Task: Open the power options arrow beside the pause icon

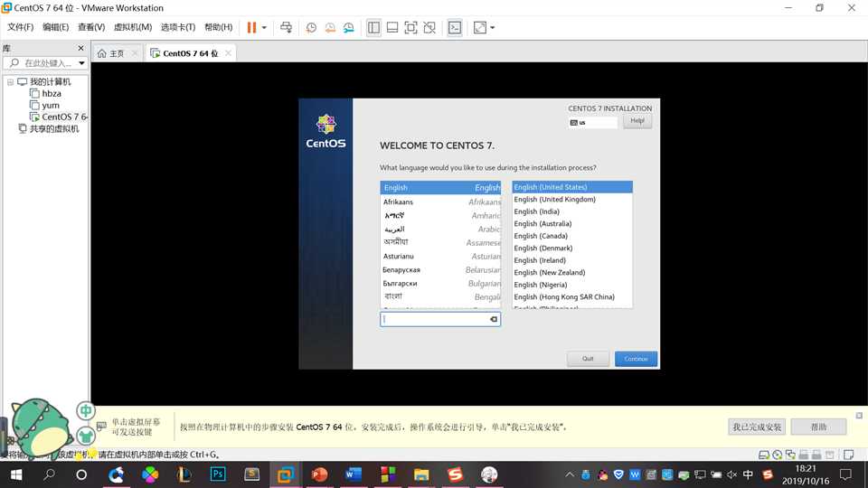Action: (264, 28)
